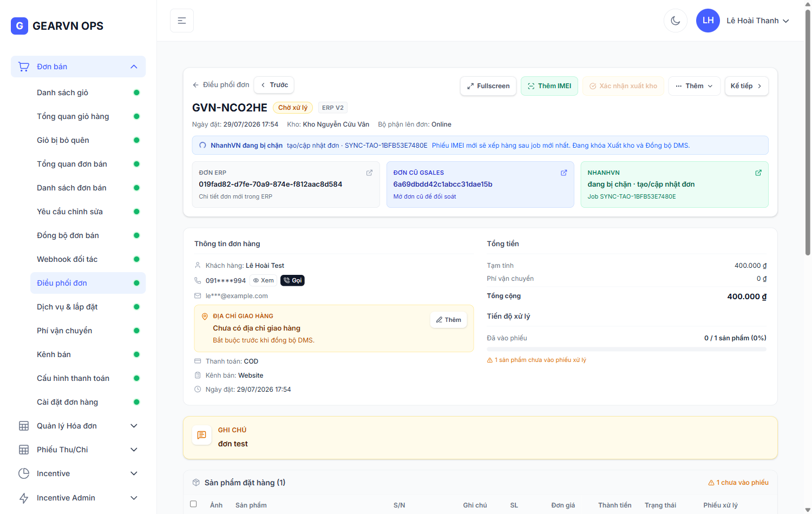812x514 pixels.
Task: Click the Đã vào phiếu progress bar
Action: (626, 349)
